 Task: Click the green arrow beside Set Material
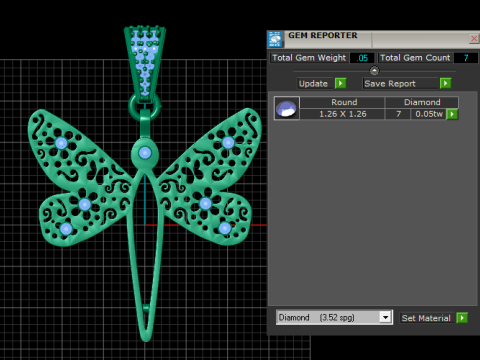(462, 318)
